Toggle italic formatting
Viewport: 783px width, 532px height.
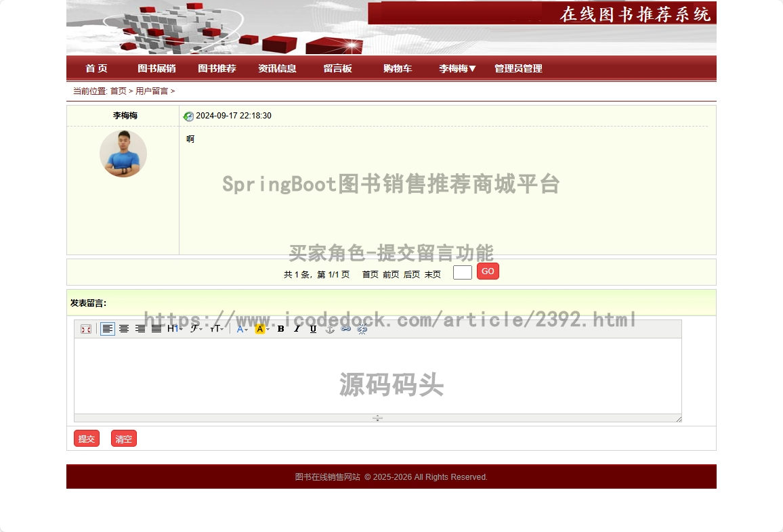(297, 329)
